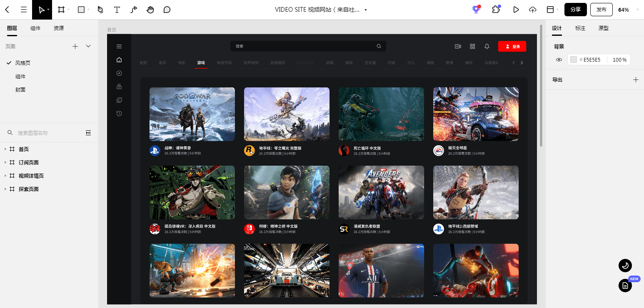The image size is (644, 308).
Task: Switch to the 标注 tab
Action: (580, 28)
